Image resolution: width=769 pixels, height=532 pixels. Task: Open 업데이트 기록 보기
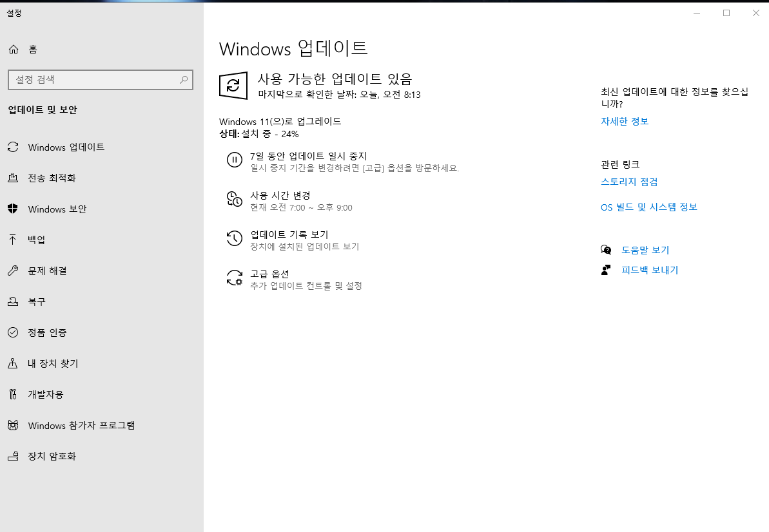click(289, 234)
